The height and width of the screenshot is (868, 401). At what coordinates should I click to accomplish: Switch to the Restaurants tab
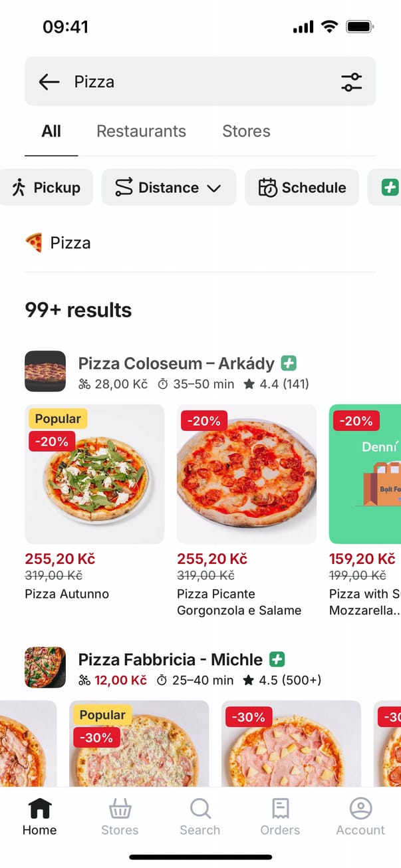141,131
